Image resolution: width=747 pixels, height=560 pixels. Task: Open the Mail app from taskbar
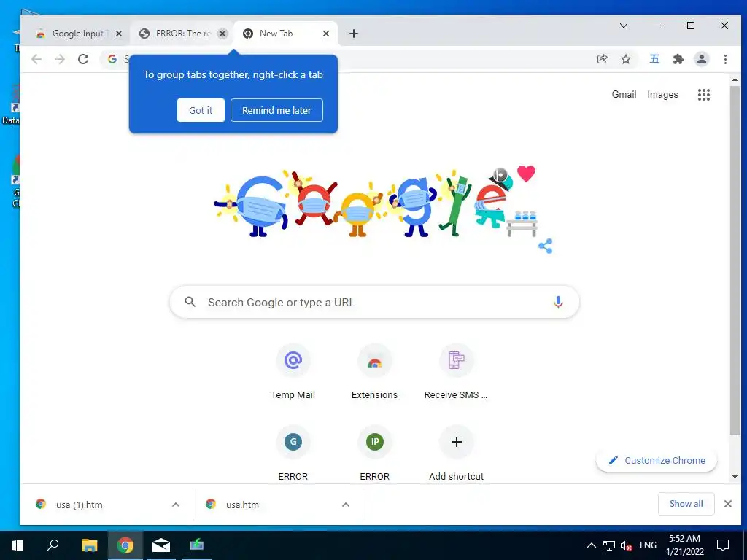(x=161, y=545)
